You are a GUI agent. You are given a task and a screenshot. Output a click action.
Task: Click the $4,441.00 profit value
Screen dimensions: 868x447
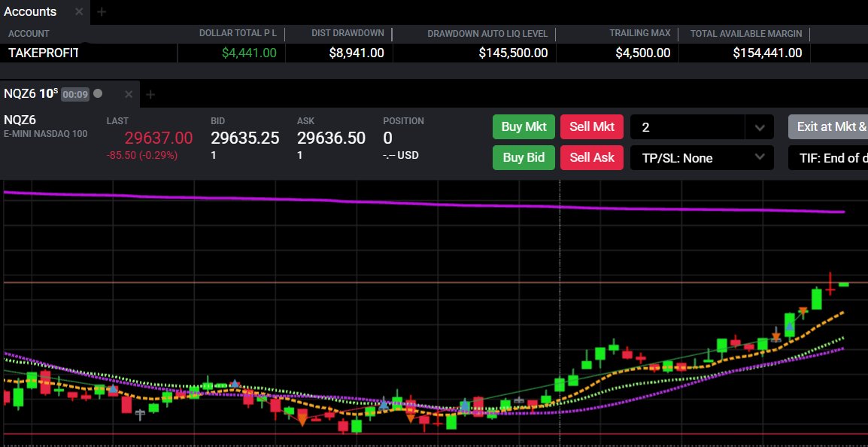click(249, 53)
